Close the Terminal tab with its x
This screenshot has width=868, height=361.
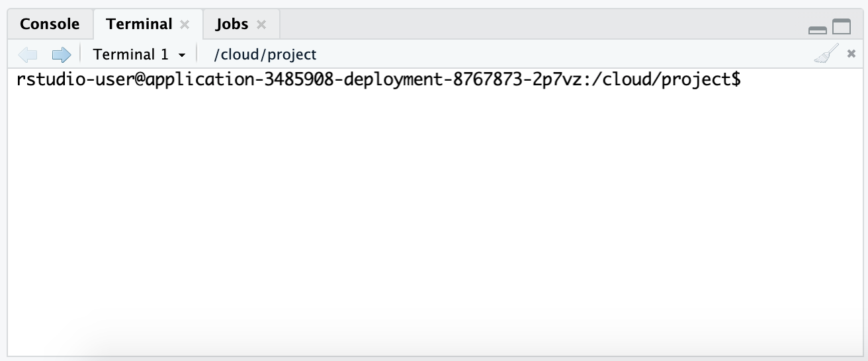click(185, 25)
